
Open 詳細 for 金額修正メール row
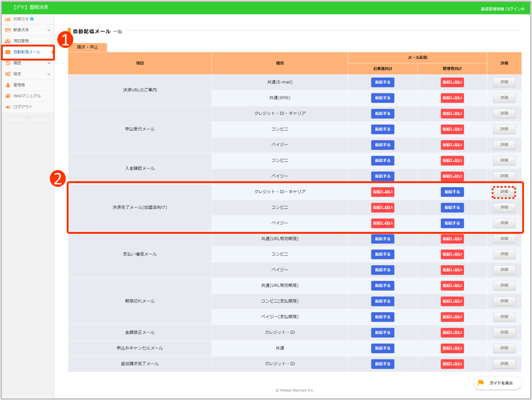point(504,332)
